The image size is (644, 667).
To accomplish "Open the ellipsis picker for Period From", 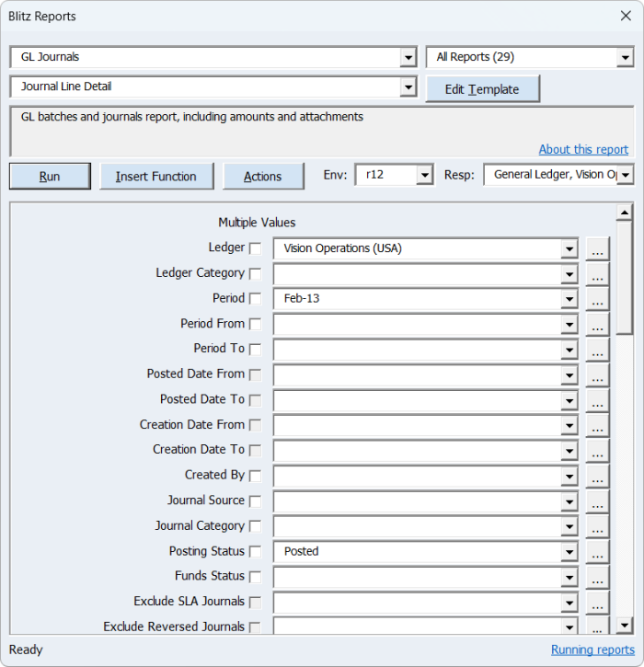I will (x=597, y=325).
